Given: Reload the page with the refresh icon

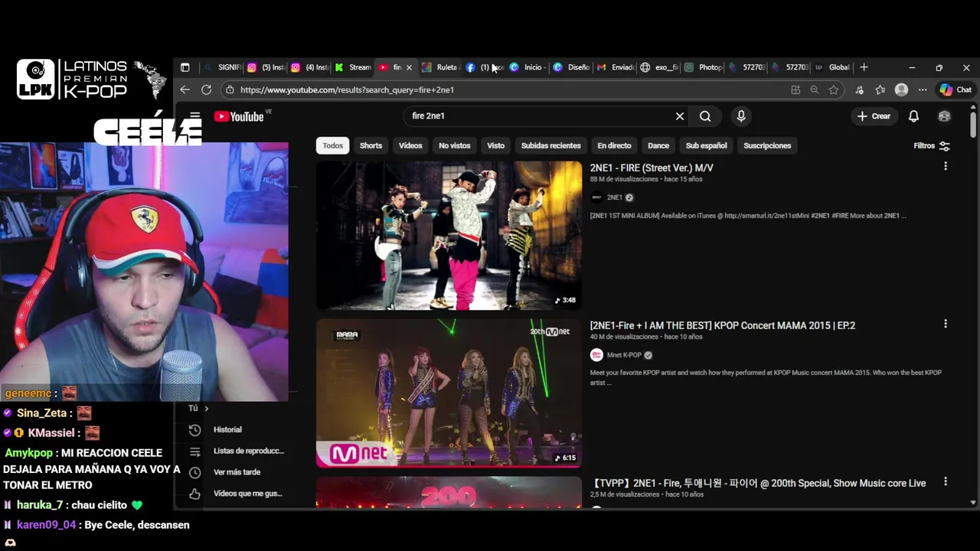Looking at the screenshot, I should (206, 90).
